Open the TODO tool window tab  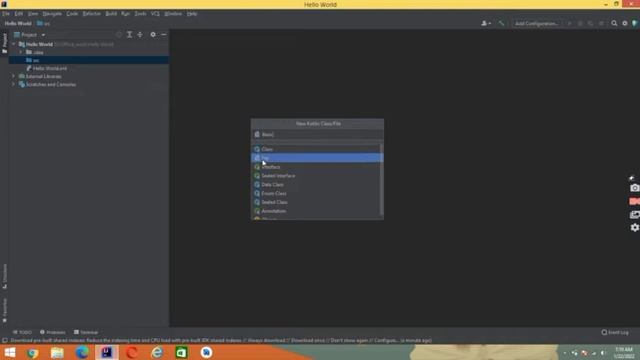click(22, 332)
